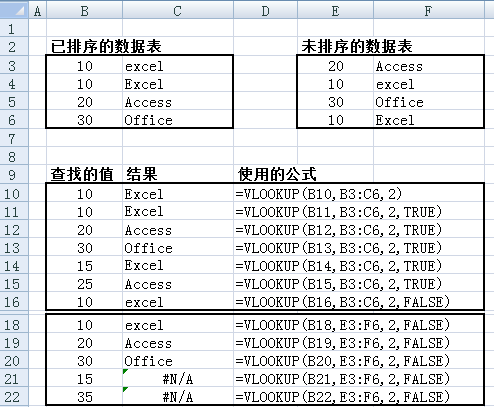Select column C header
Screen dimensions: 494x407
click(x=178, y=11)
